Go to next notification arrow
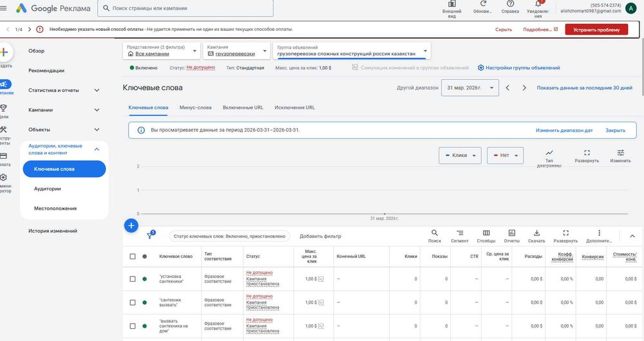 coord(29,29)
